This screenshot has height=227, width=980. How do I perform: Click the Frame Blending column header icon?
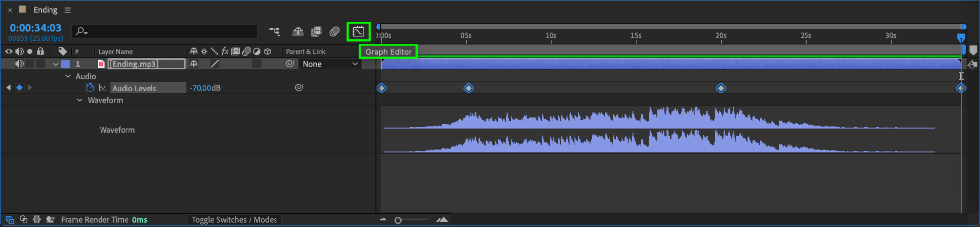point(235,51)
